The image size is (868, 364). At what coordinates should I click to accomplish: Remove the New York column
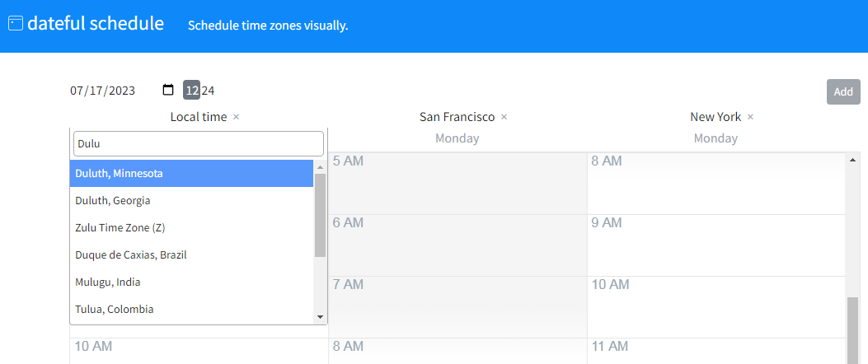click(750, 117)
